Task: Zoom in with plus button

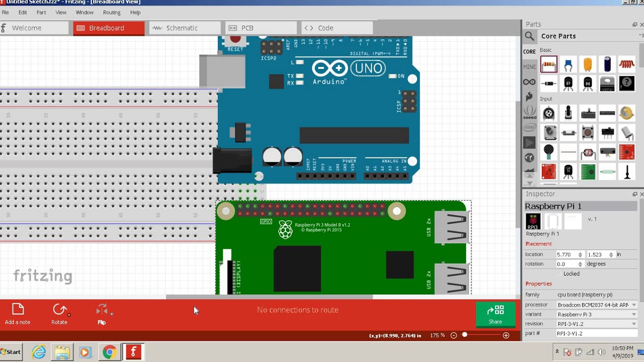Action: (x=506, y=335)
